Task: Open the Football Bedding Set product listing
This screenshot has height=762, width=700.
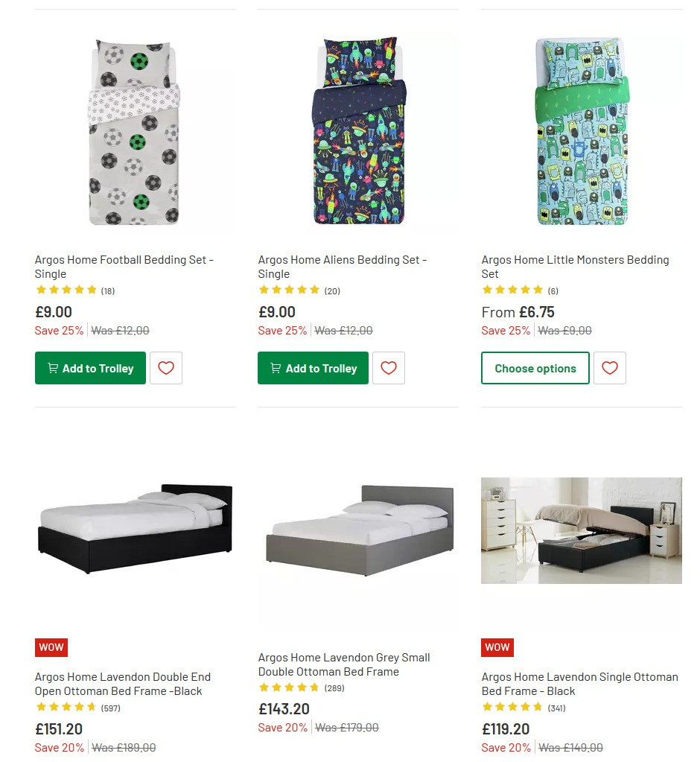Action: coord(124,267)
